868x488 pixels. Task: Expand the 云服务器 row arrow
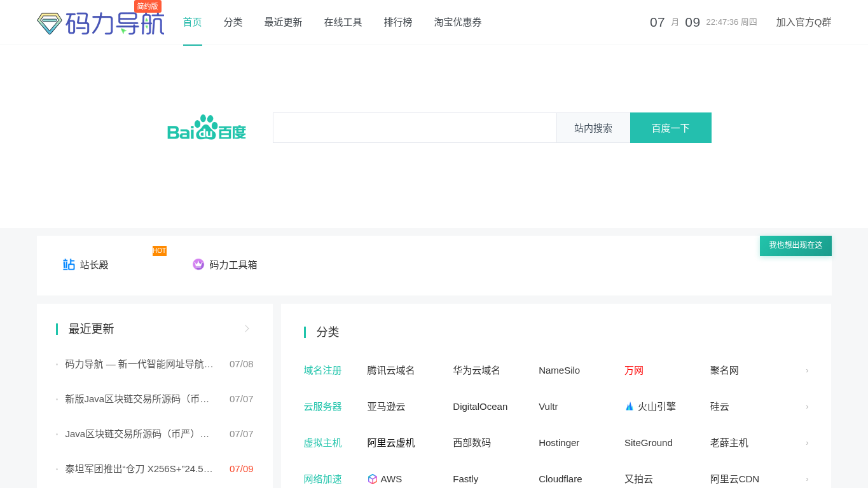807,407
